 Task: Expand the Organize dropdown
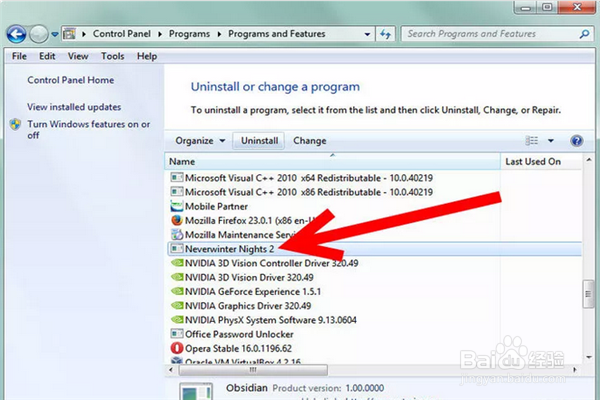(x=200, y=141)
